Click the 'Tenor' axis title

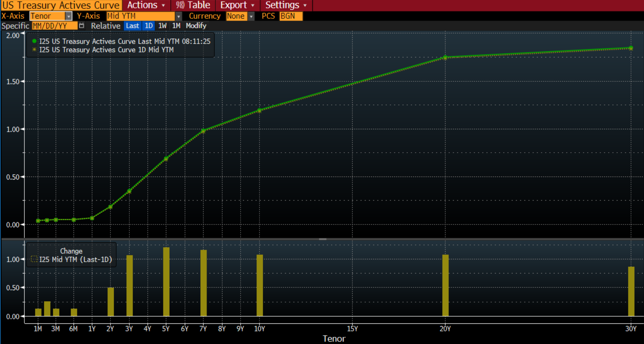tap(334, 339)
